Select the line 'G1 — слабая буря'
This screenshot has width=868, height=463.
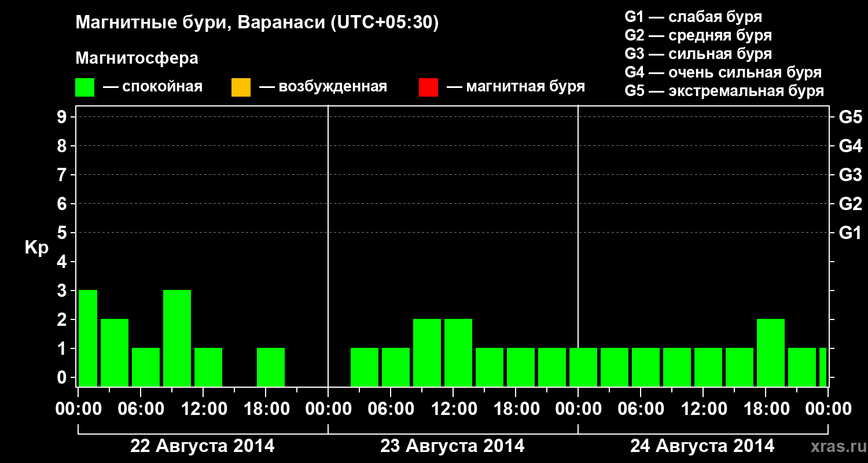(693, 17)
